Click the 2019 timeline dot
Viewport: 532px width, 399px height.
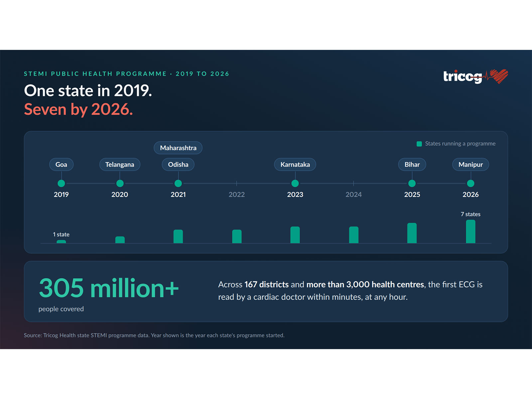(x=61, y=183)
